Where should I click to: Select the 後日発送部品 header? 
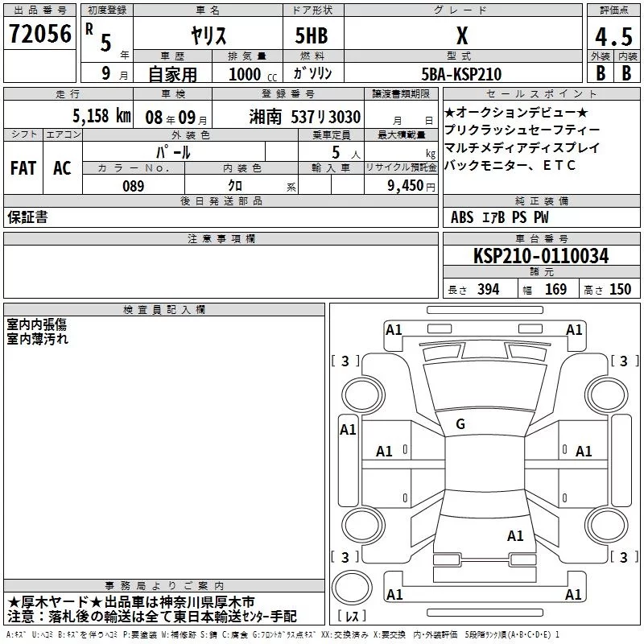pyautogui.click(x=221, y=200)
